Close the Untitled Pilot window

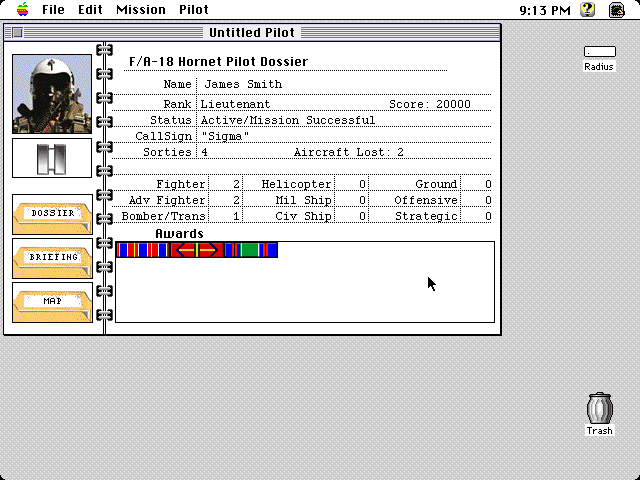point(18,32)
